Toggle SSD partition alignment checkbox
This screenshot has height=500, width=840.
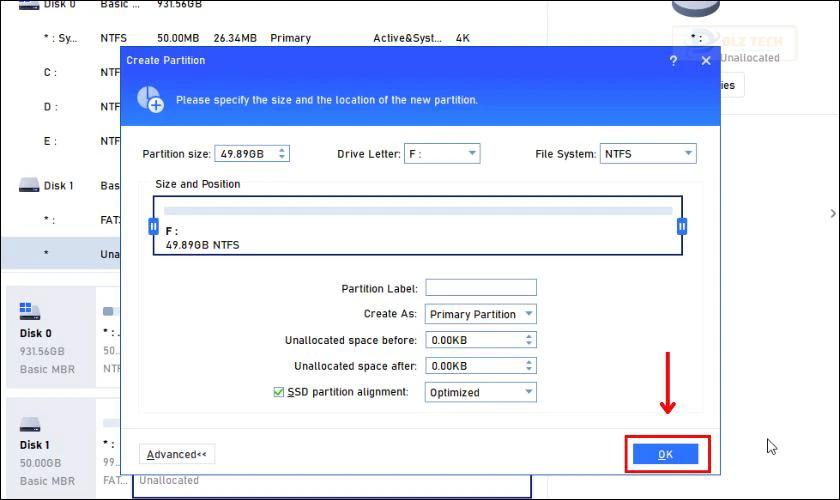pos(279,392)
